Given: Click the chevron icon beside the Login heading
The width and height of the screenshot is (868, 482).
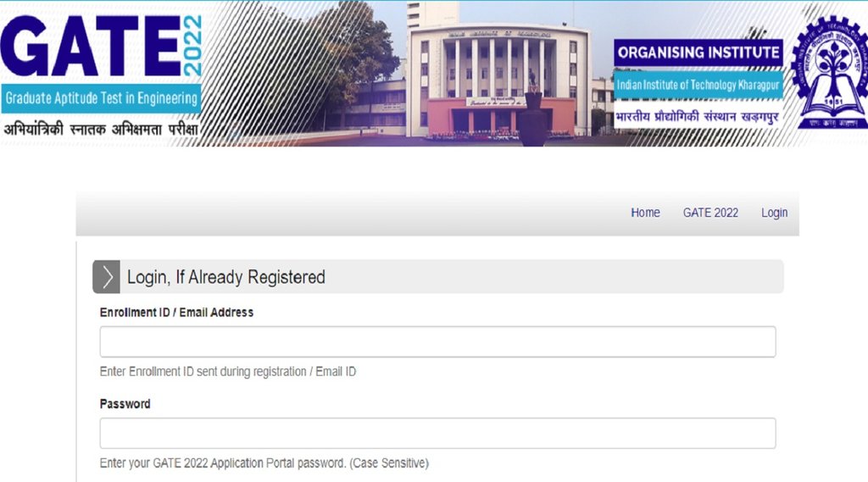Looking at the screenshot, I should (107, 277).
